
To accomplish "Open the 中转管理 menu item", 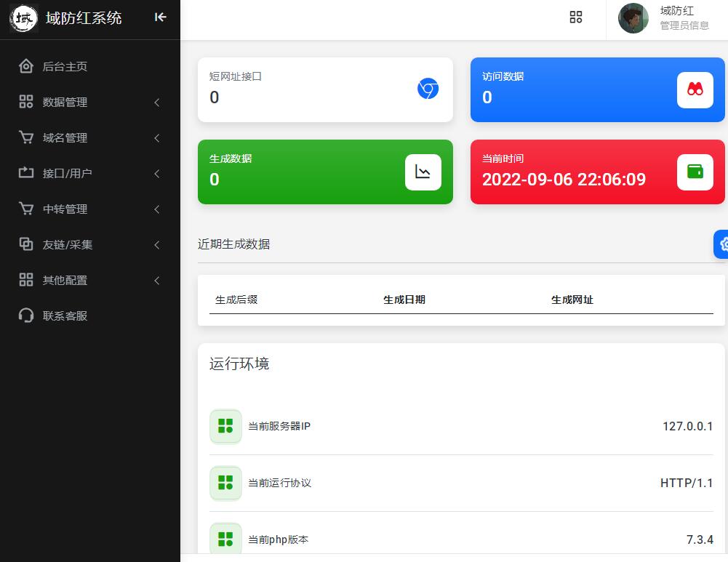I will [x=65, y=209].
